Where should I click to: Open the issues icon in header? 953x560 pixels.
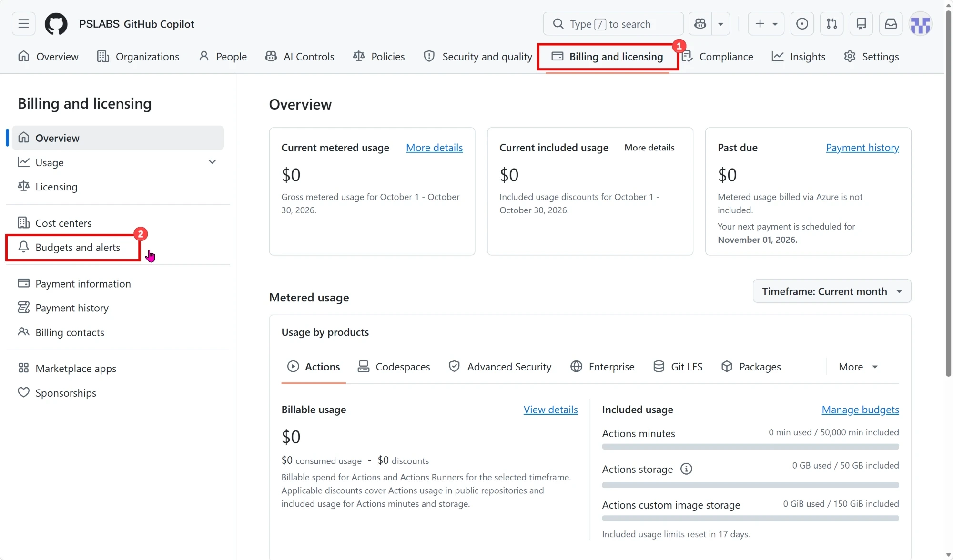(x=802, y=24)
